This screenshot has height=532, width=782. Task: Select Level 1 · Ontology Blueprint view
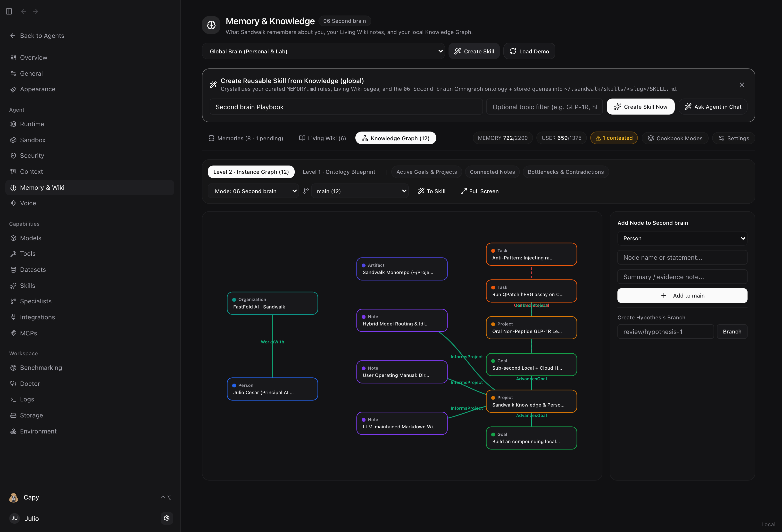339,172
